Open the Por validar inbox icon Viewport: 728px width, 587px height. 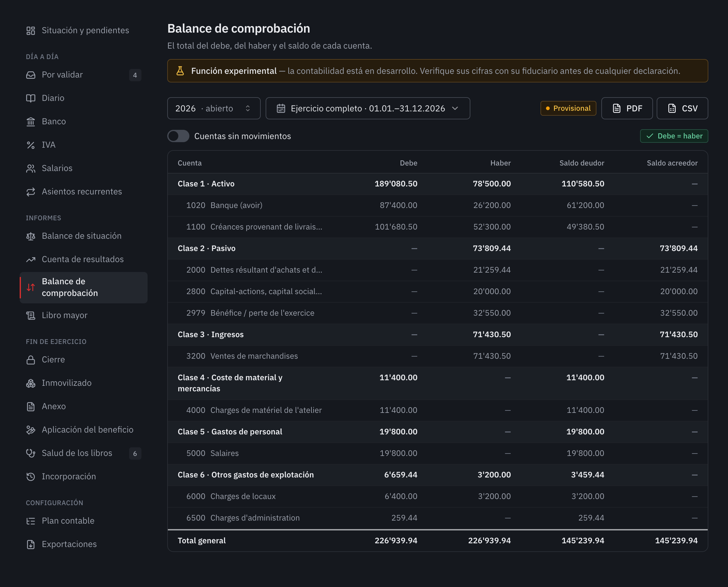pyautogui.click(x=31, y=75)
